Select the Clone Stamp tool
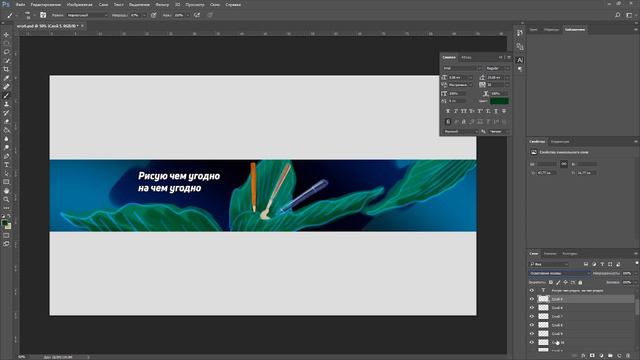Image resolution: width=640 pixels, height=360 pixels. [6, 104]
